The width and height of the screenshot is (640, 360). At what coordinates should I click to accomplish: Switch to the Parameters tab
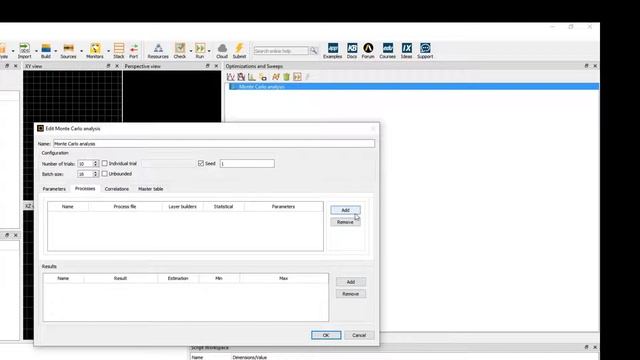54,189
